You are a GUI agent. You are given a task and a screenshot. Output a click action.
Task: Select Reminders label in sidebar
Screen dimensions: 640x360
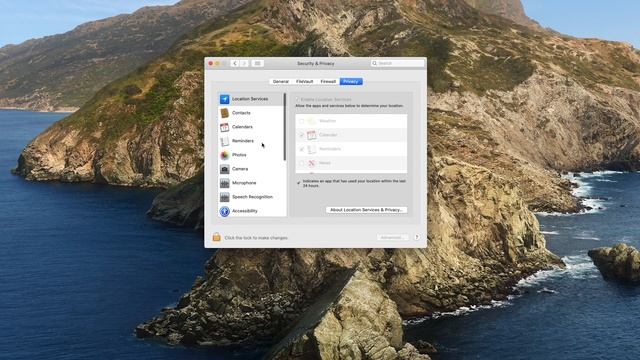(243, 141)
